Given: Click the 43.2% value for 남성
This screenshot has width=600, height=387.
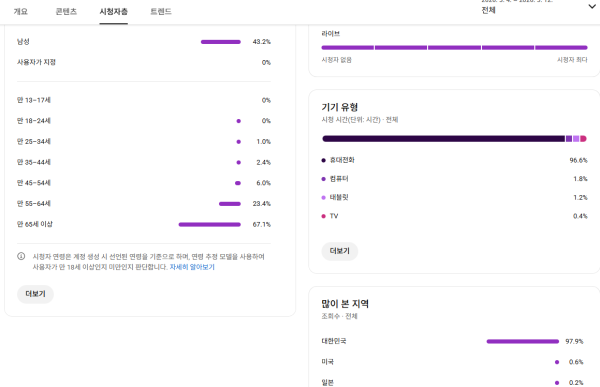Looking at the screenshot, I should pyautogui.click(x=262, y=42).
